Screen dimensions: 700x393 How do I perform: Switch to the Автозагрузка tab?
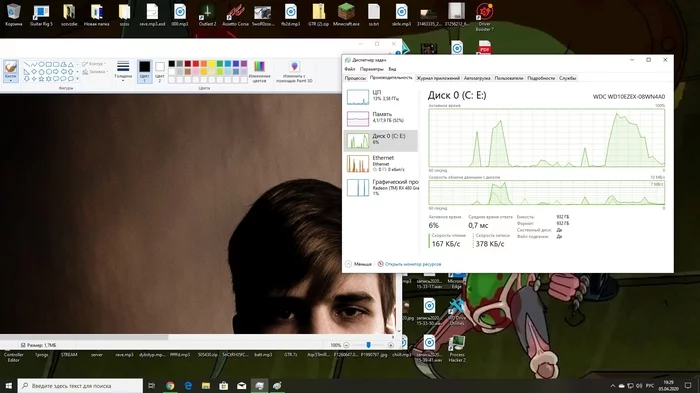(x=477, y=78)
